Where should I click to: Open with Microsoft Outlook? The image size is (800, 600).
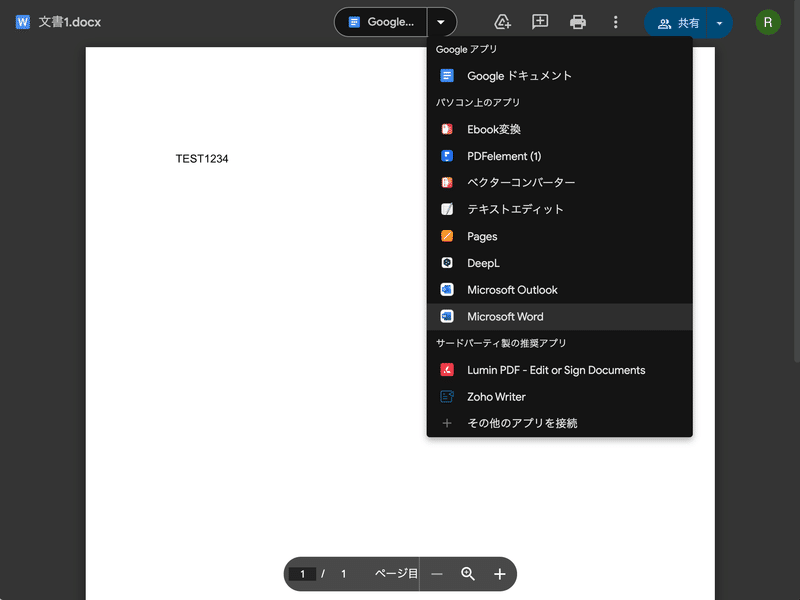[x=559, y=290]
